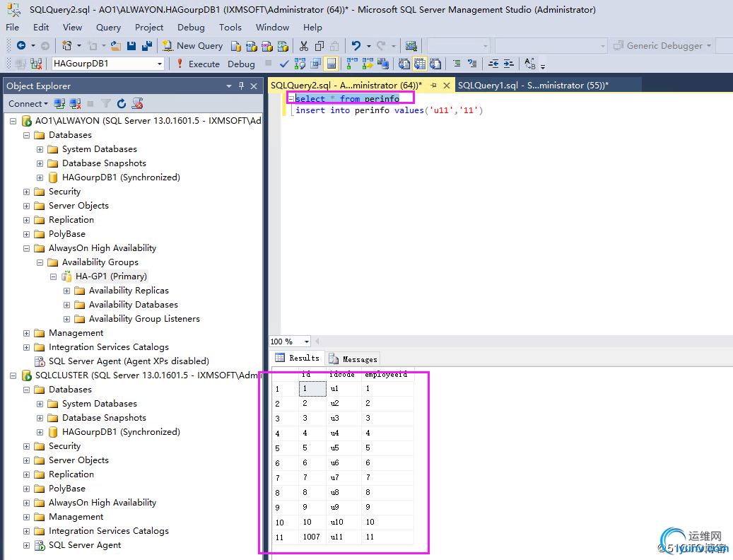The height and width of the screenshot is (560, 733).
Task: Click the idcode cell u10
Action: 344,522
